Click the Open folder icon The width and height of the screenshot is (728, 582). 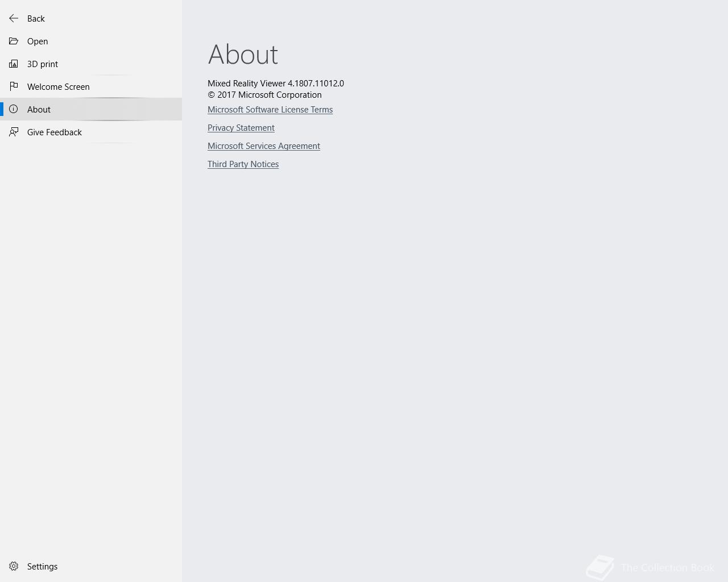(14, 41)
